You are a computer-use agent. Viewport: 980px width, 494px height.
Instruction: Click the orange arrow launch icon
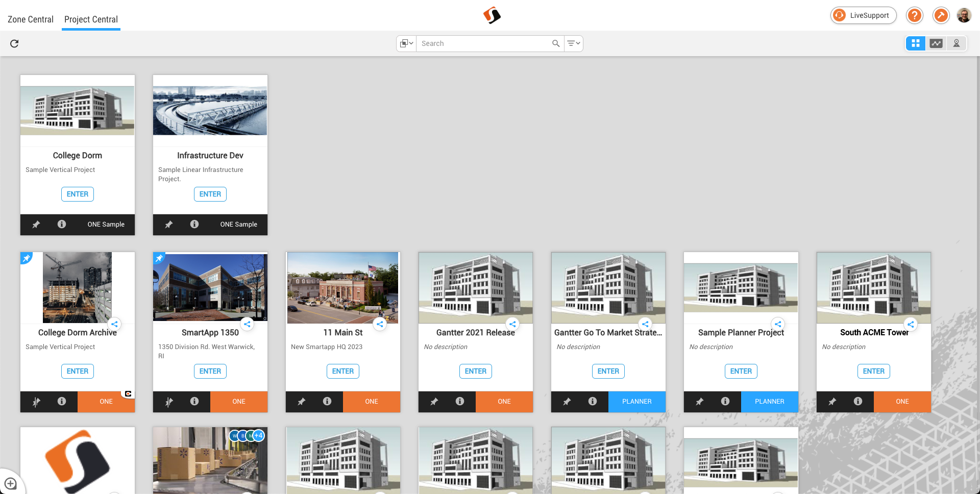941,15
